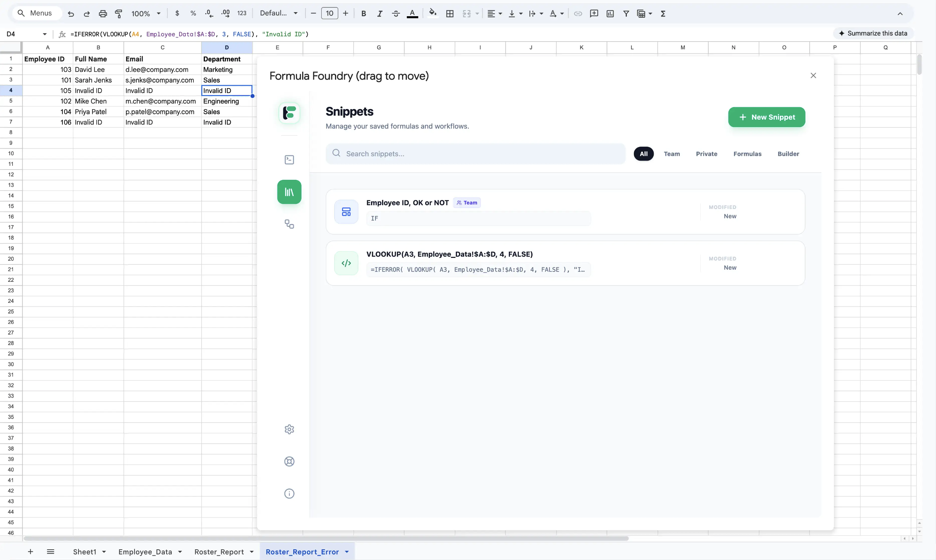Click the fill color bucket icon
Screen dimensions: 936x560
433,13
